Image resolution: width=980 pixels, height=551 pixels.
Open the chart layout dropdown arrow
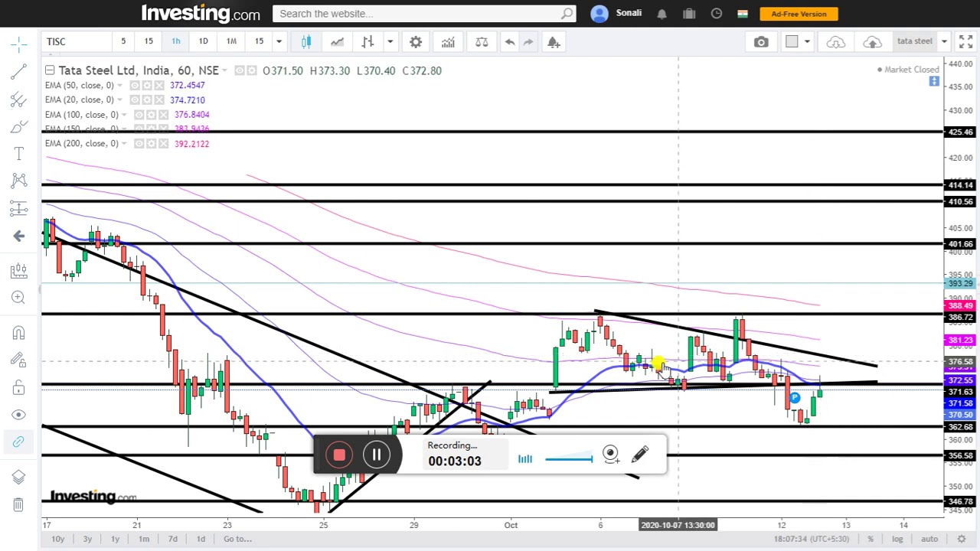(807, 42)
